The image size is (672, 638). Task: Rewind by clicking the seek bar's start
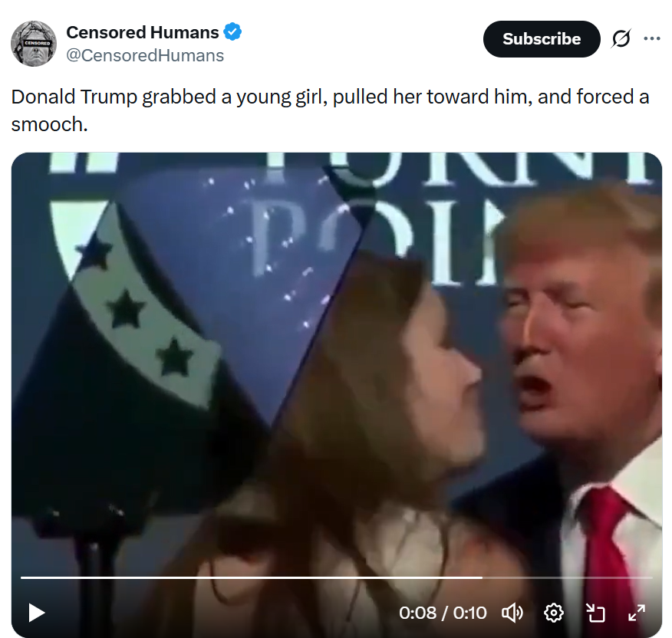[23, 577]
